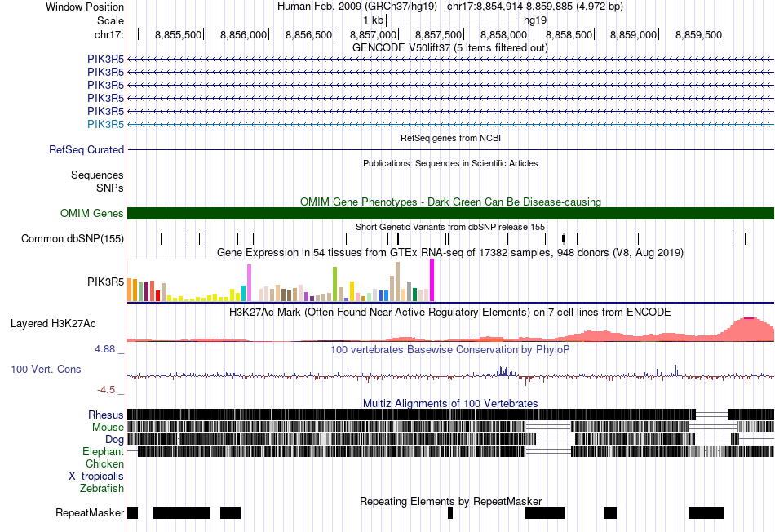Click the SNPs track label
Screen dimensions: 775x532
[110, 188]
